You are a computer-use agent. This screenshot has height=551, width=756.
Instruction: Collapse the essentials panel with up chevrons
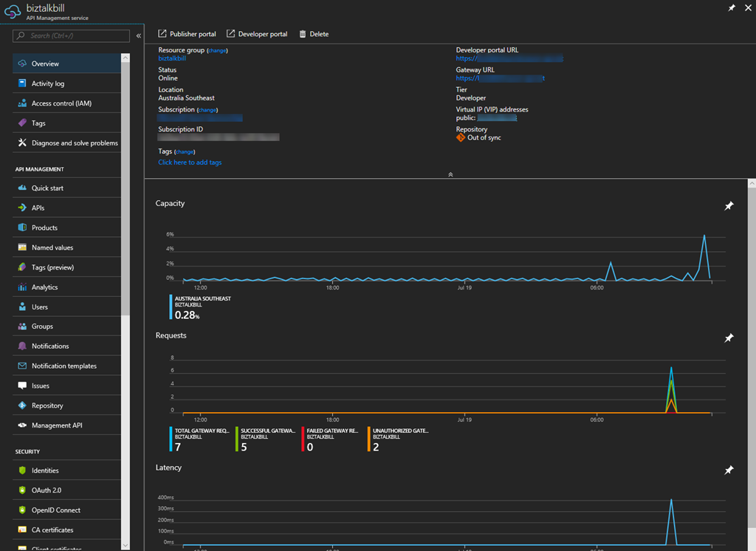[450, 174]
